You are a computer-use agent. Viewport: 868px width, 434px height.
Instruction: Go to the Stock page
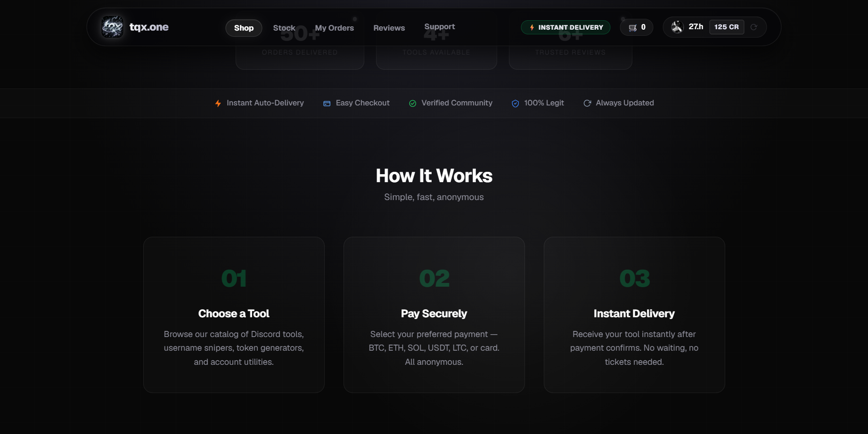pos(284,28)
